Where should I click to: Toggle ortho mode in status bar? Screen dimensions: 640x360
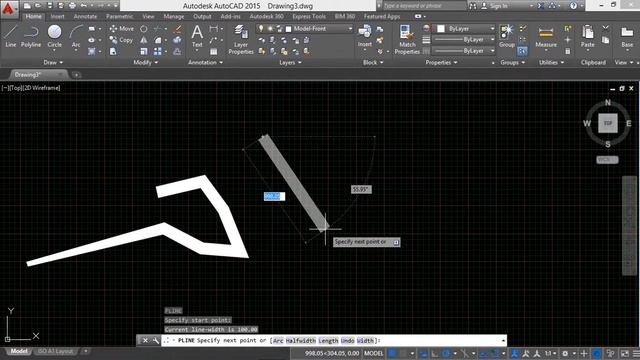point(435,353)
